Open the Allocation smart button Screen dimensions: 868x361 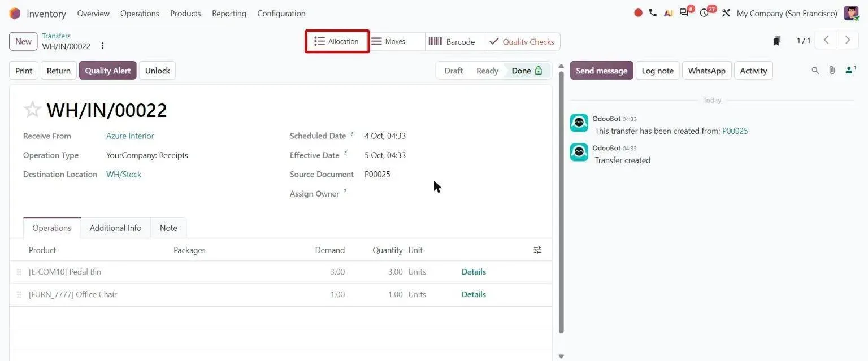pyautogui.click(x=337, y=41)
